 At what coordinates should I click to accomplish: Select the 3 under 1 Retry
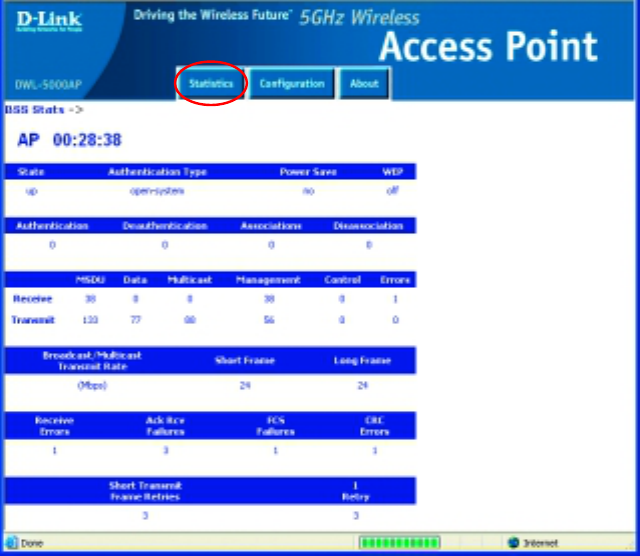coord(356,516)
